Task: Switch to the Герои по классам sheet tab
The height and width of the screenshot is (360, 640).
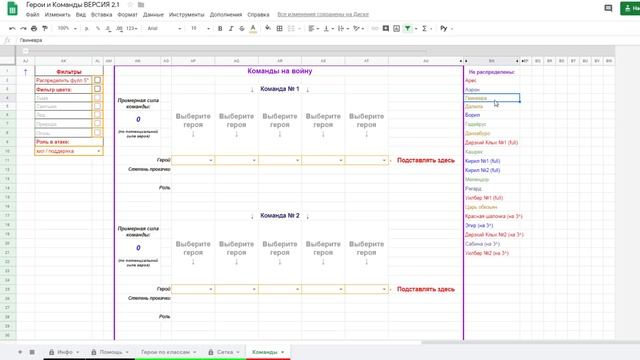Action: pos(169,352)
